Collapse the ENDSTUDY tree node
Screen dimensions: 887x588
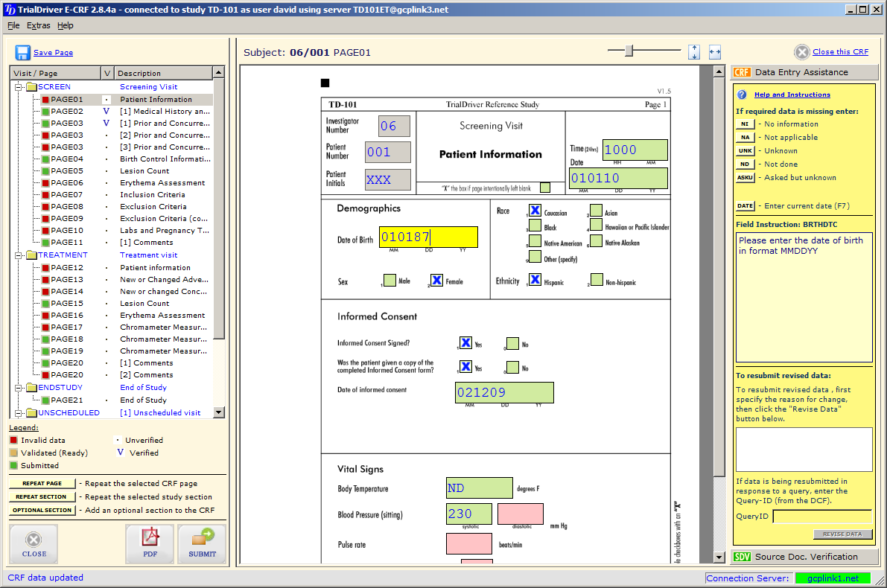pos(18,388)
